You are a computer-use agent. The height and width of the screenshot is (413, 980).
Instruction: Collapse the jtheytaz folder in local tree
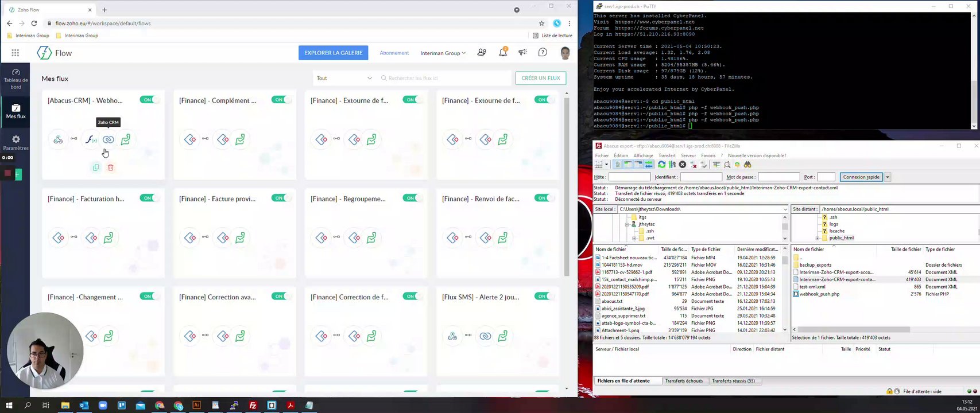pos(627,224)
